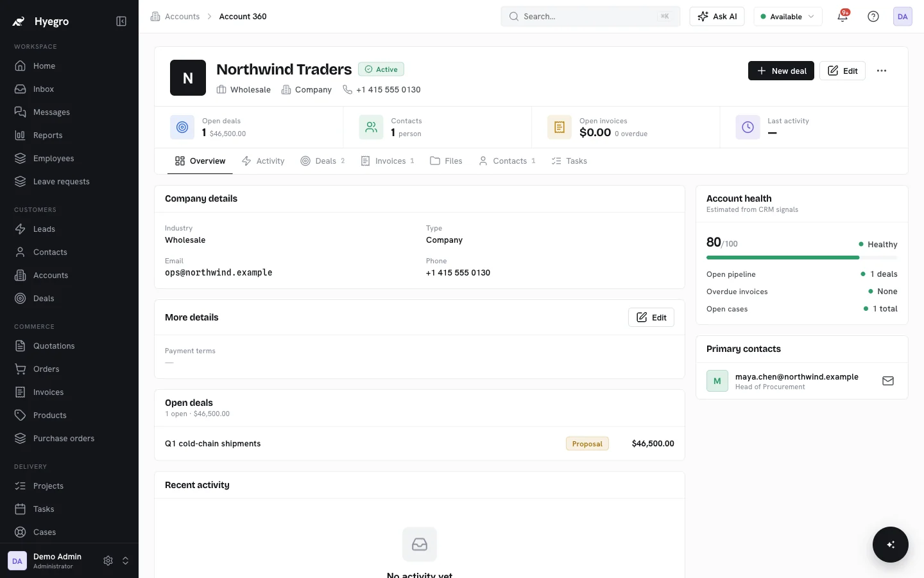
Task: Collapse the sidebar panel icon
Action: [121, 21]
